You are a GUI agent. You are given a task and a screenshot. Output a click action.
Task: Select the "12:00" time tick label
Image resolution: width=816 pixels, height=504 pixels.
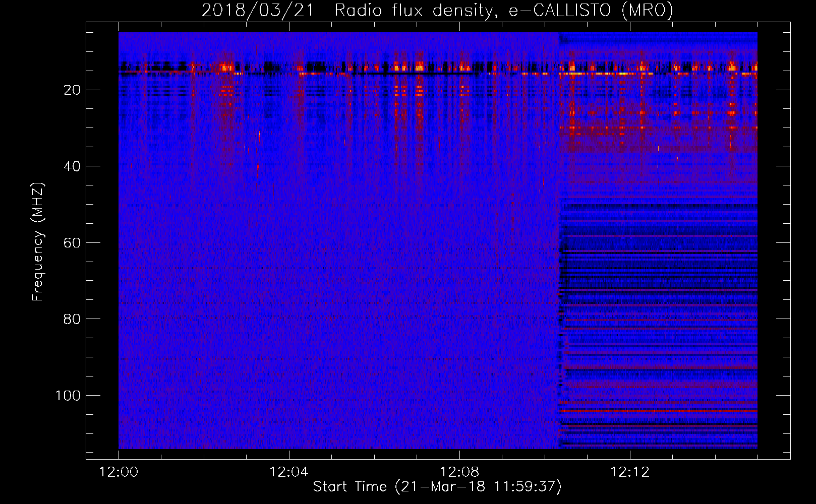click(x=119, y=472)
